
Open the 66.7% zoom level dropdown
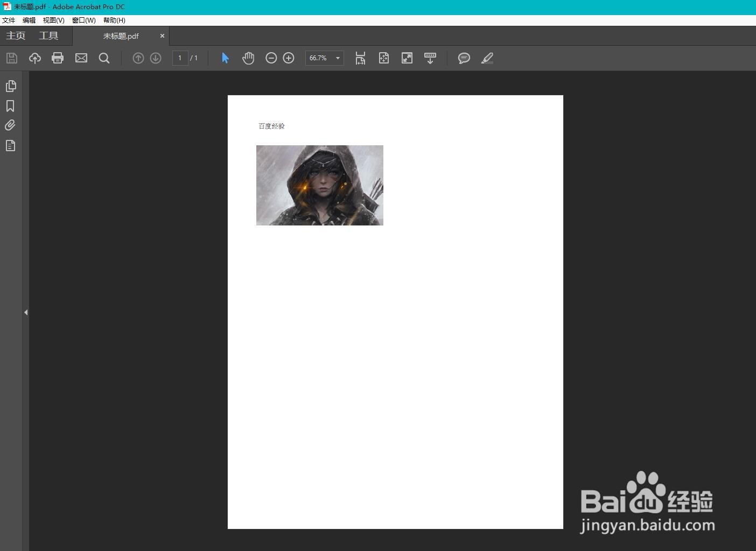point(325,58)
